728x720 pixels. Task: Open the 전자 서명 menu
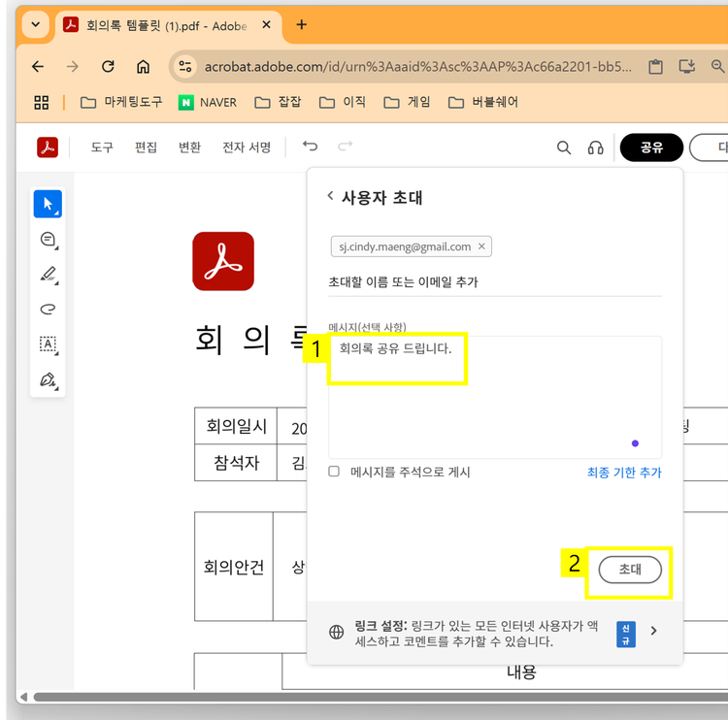(247, 147)
